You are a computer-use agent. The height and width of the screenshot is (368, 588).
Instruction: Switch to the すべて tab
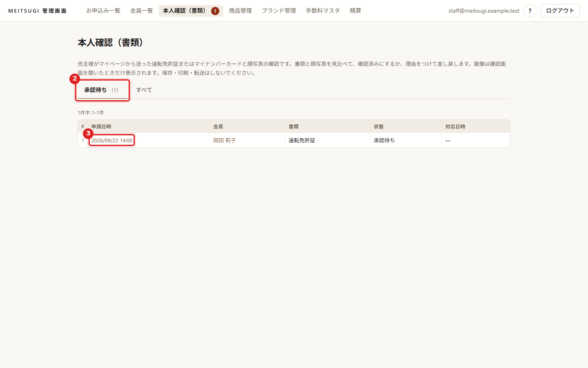pyautogui.click(x=144, y=90)
